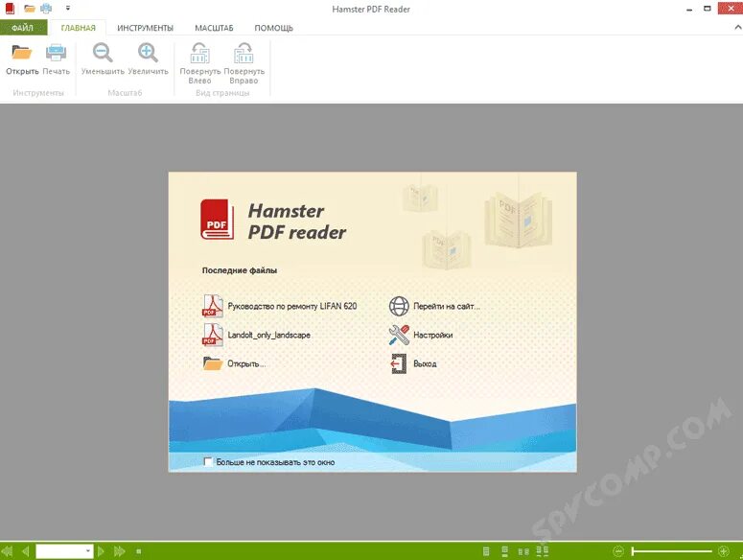The width and height of the screenshot is (743, 560).
Task: Click the PDF icon beside Landolt_only_landscape
Action: click(212, 335)
